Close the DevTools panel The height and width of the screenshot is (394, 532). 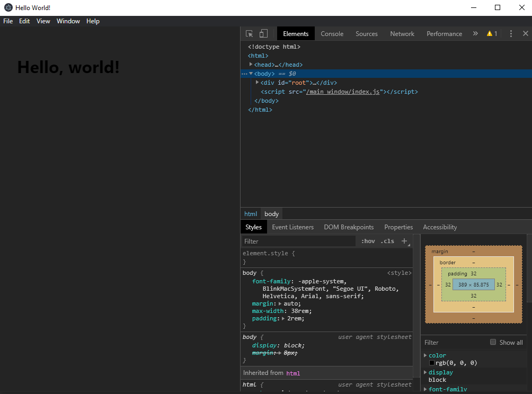(525, 34)
